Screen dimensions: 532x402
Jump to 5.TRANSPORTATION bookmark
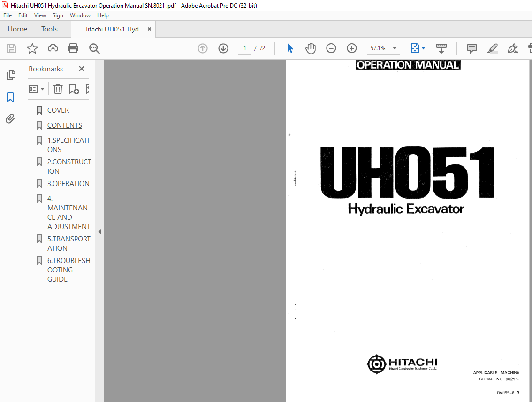click(69, 243)
